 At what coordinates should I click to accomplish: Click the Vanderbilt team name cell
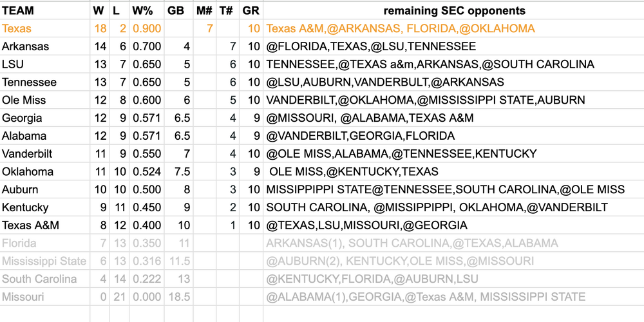click(28, 154)
